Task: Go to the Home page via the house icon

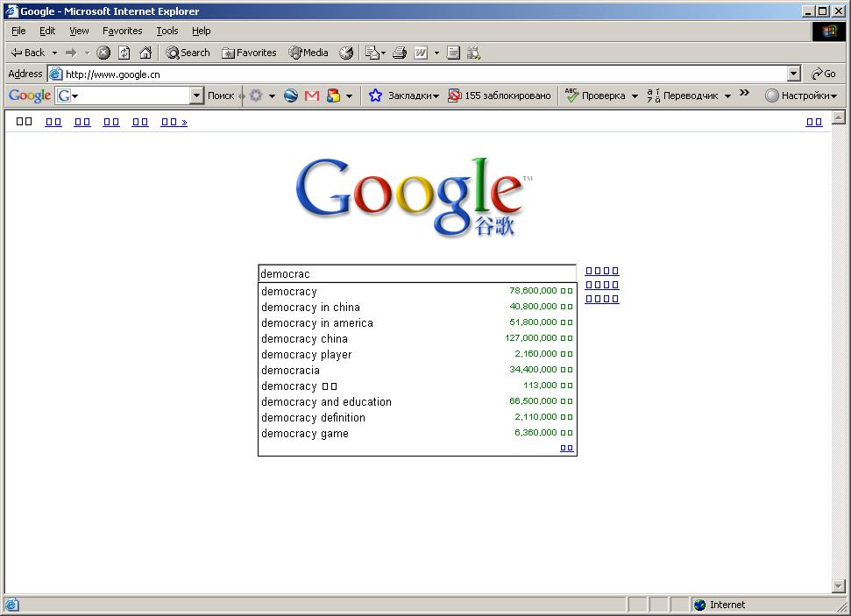Action: tap(145, 53)
